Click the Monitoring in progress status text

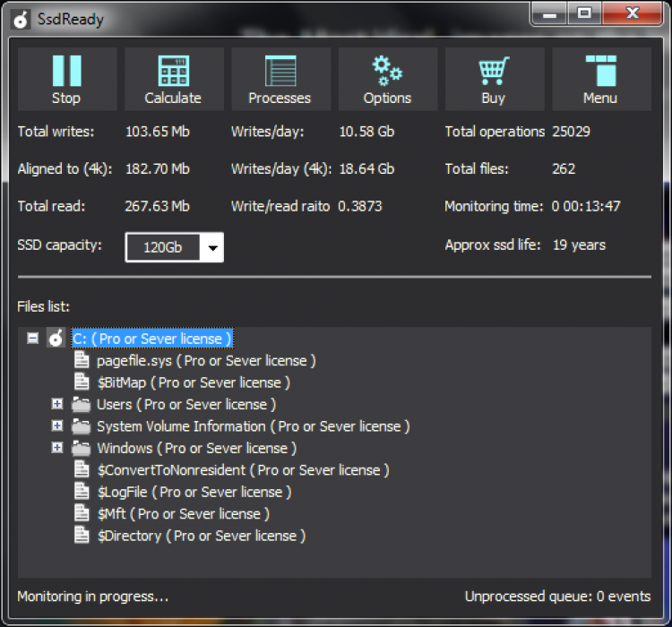pyautogui.click(x=93, y=597)
